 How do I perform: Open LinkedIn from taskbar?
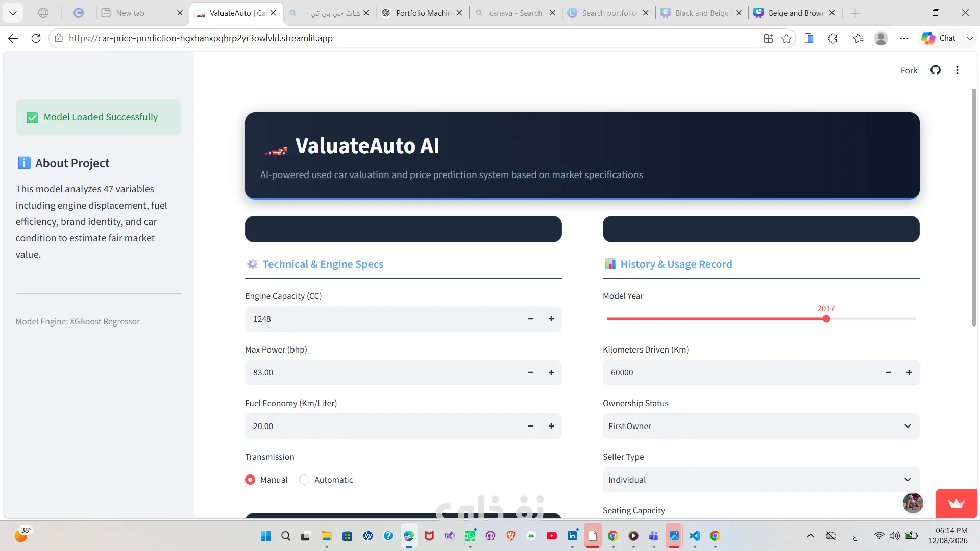(x=572, y=536)
